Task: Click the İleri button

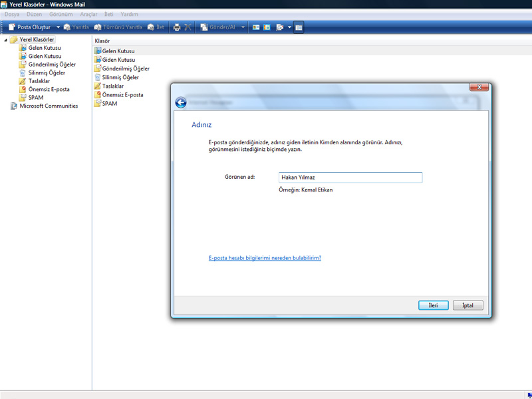Action: 434,305
